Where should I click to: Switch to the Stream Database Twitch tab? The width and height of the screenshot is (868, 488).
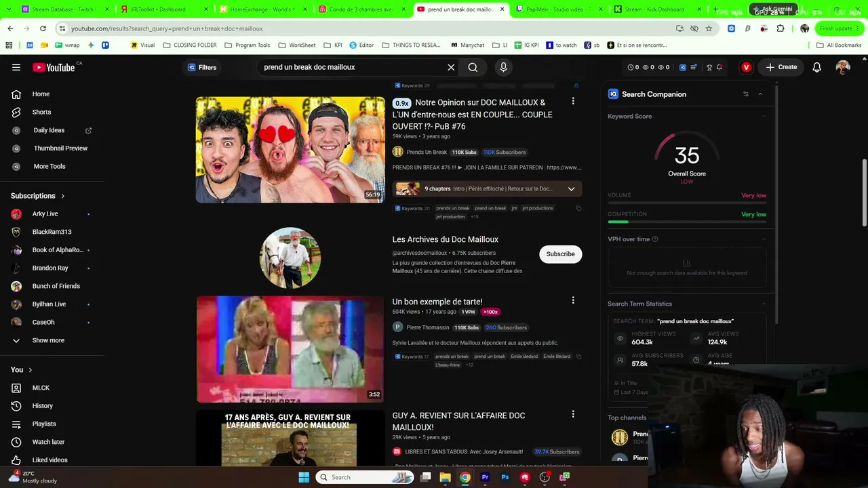(x=64, y=9)
